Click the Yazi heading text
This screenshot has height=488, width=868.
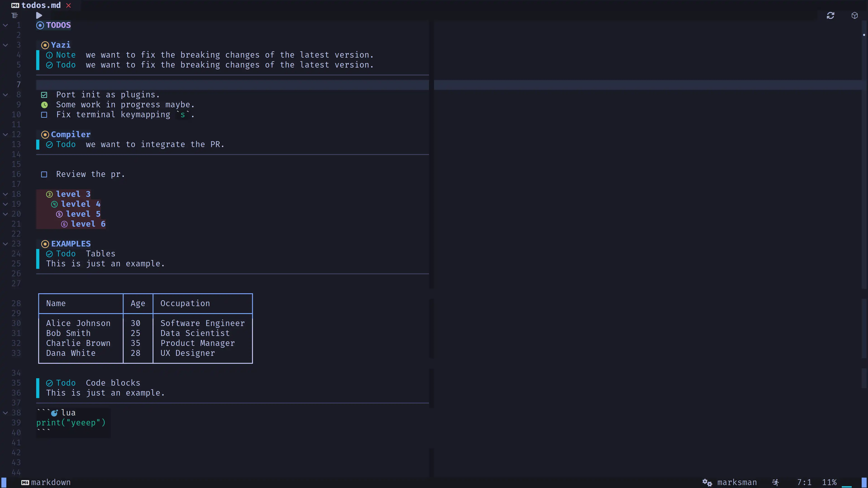[61, 45]
